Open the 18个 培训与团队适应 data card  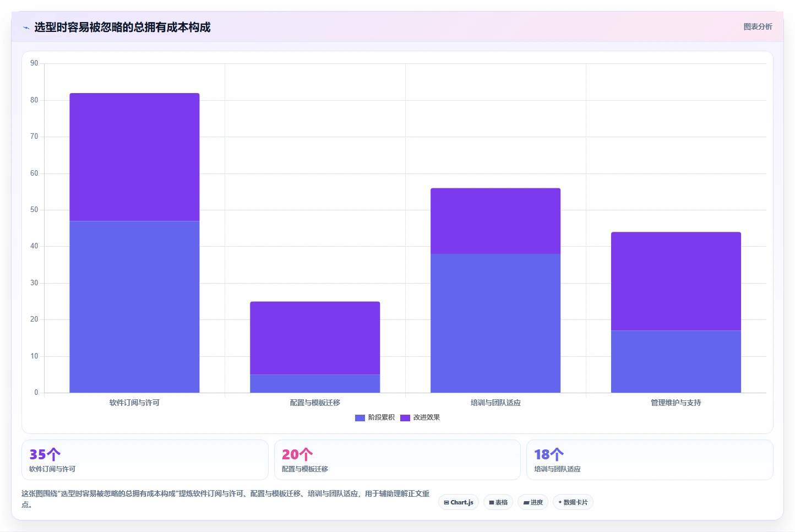coord(650,460)
